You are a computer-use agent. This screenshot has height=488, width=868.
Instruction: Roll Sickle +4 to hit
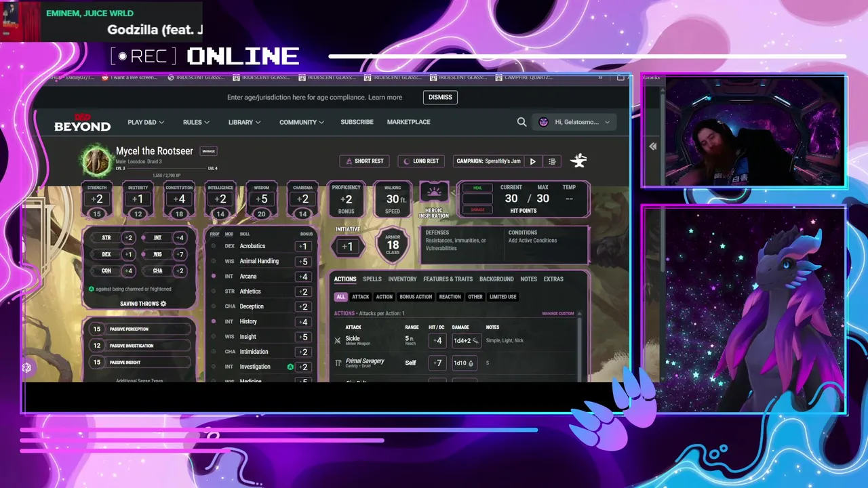point(437,341)
